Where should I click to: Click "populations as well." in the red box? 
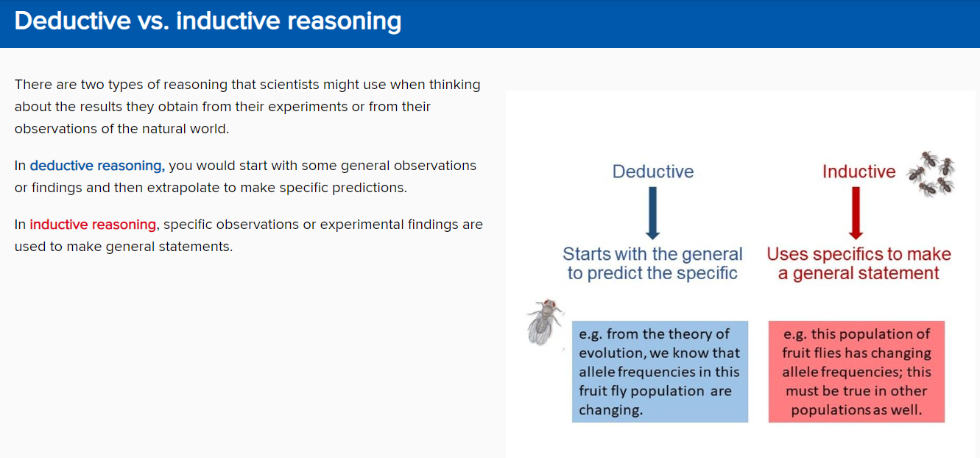point(856,410)
